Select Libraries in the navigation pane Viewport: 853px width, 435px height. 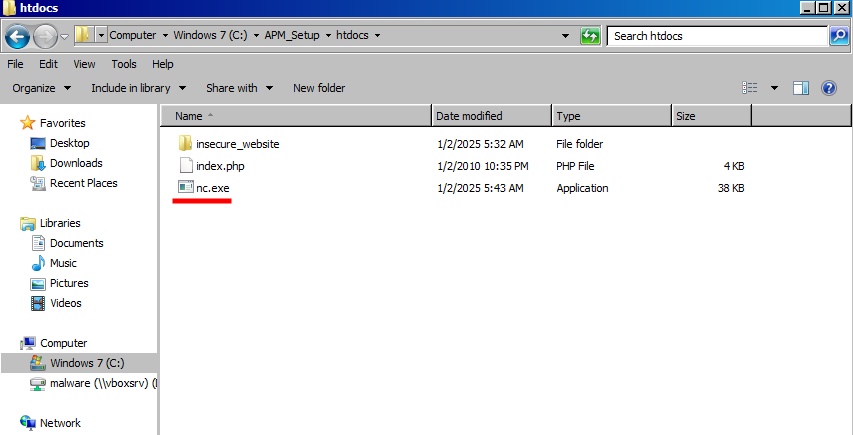pyautogui.click(x=60, y=223)
